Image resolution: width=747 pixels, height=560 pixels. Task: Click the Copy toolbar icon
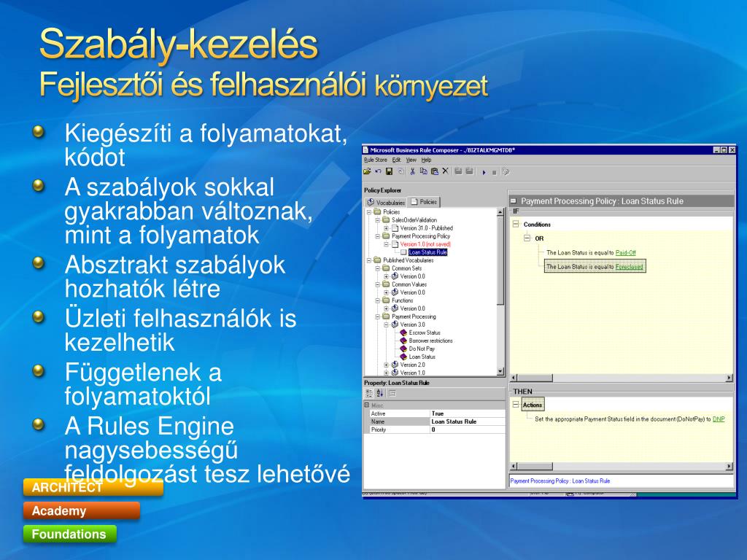(423, 171)
